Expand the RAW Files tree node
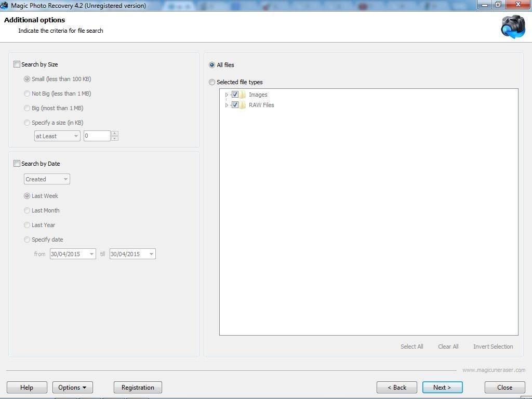The image size is (532, 399). point(227,105)
